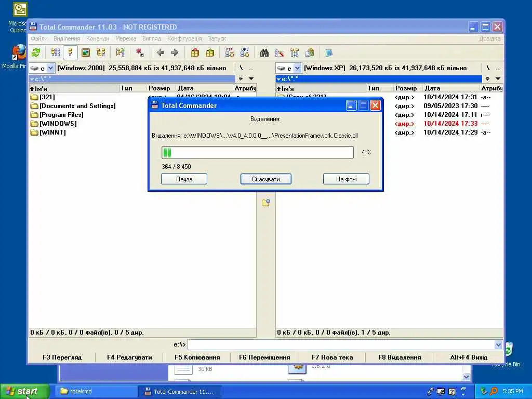This screenshot has width=532, height=399.
Task: Open the Synchronize directories icon
Action: [295, 52]
